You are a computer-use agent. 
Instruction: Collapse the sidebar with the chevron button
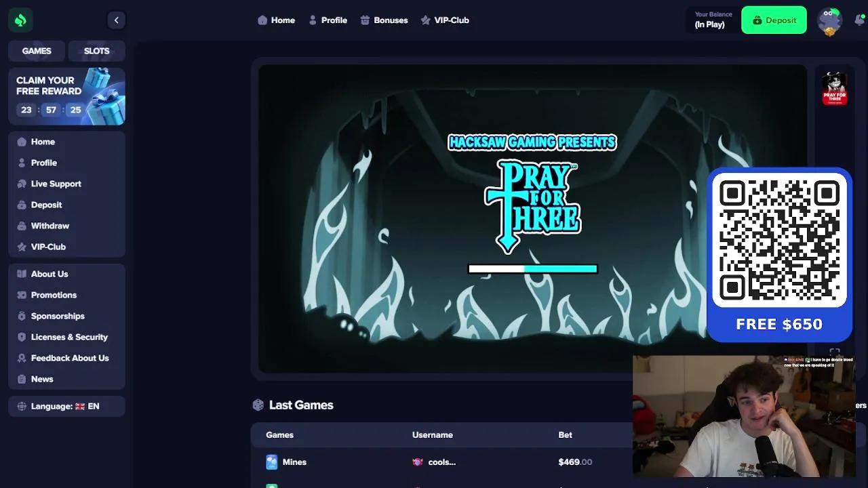[117, 20]
